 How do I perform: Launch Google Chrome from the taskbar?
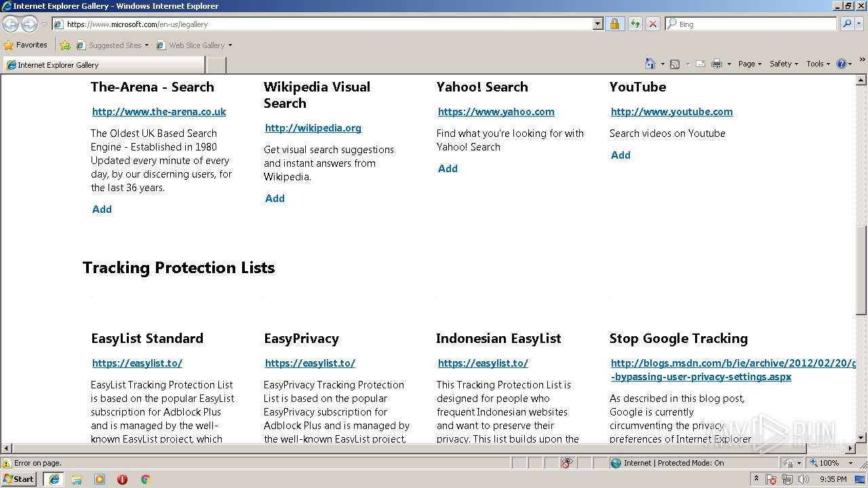tap(145, 479)
